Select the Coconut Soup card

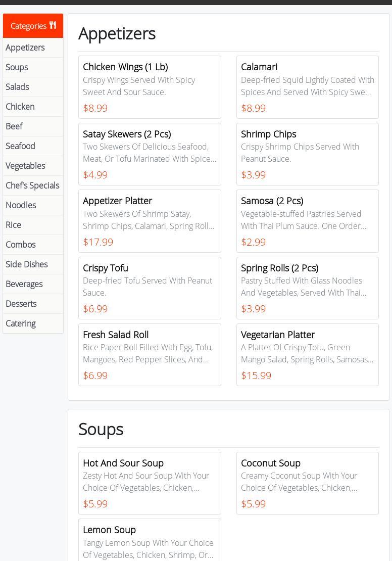307,483
